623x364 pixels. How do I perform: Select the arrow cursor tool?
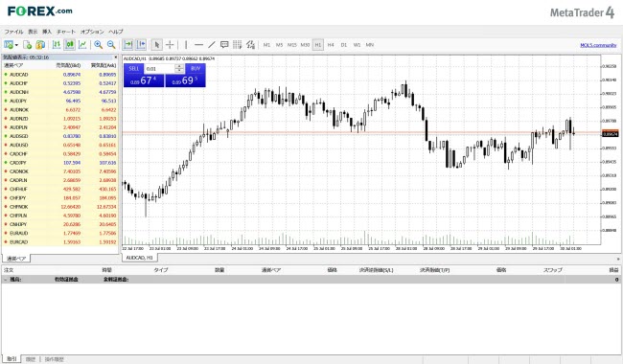(x=157, y=45)
